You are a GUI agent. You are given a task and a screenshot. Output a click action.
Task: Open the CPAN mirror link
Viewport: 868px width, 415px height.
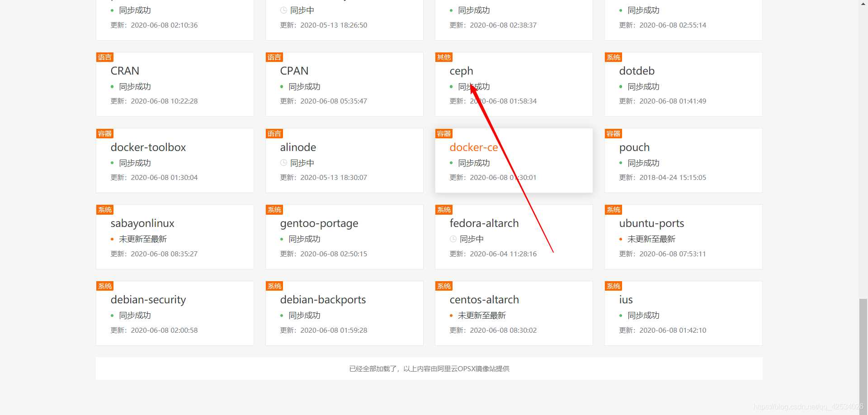(294, 71)
